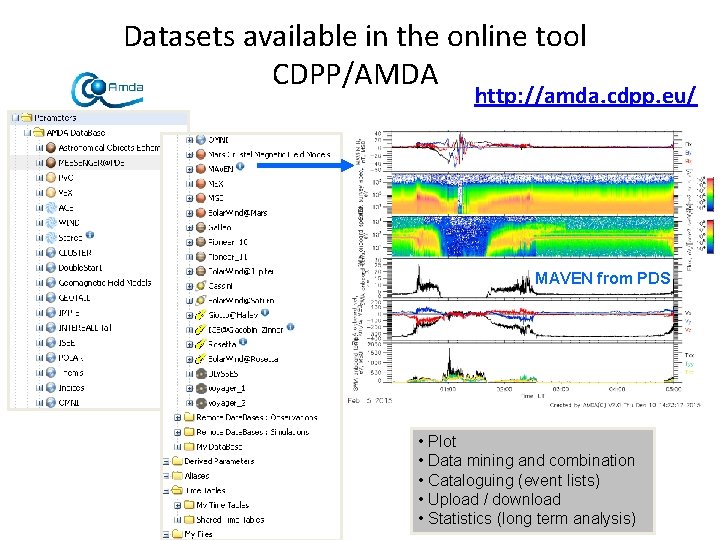Click the info icon next to MAVEN
This screenshot has width=720, height=540.
240,167
